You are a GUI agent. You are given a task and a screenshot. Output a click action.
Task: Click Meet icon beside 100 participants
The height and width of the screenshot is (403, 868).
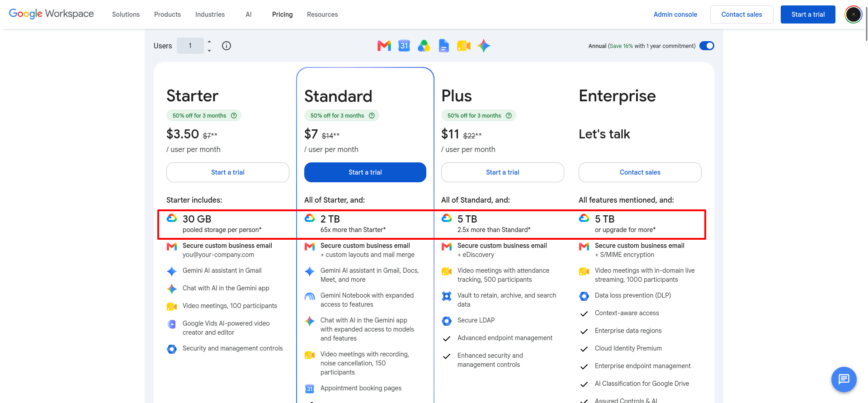172,307
